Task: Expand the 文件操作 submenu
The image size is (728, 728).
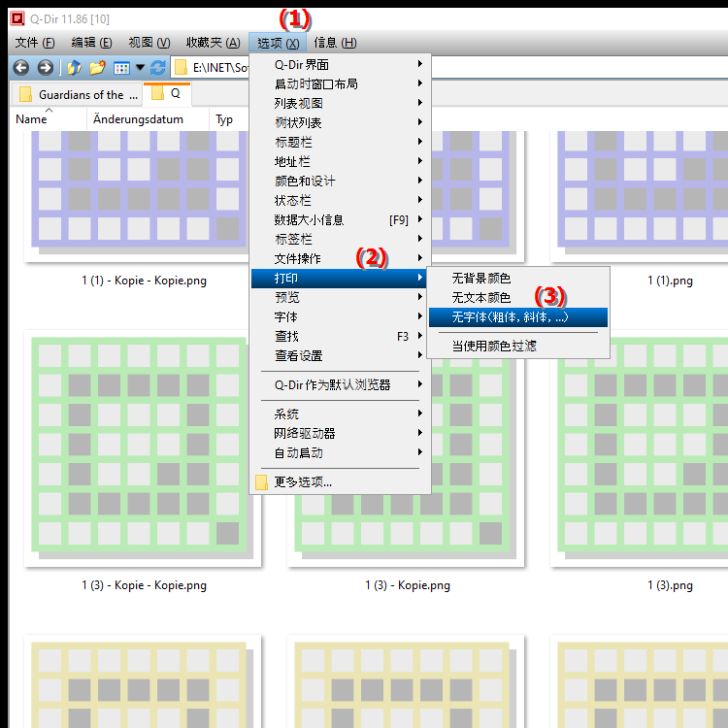Action: [341, 258]
